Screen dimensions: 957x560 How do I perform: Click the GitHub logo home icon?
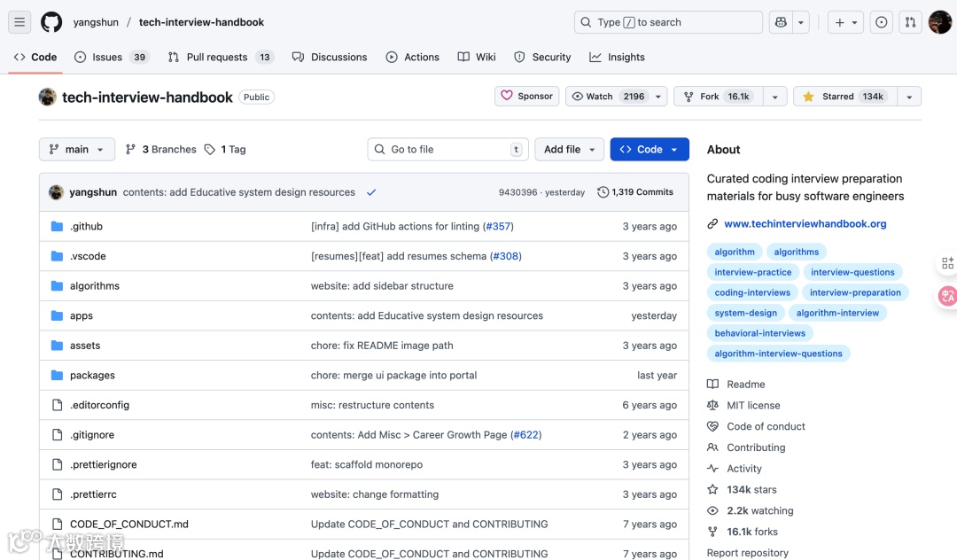[x=51, y=22]
